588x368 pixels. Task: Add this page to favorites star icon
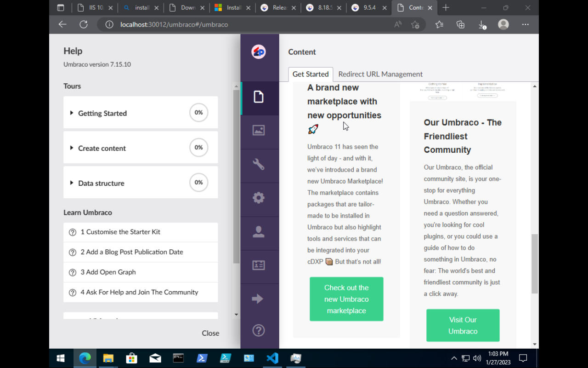pos(415,24)
